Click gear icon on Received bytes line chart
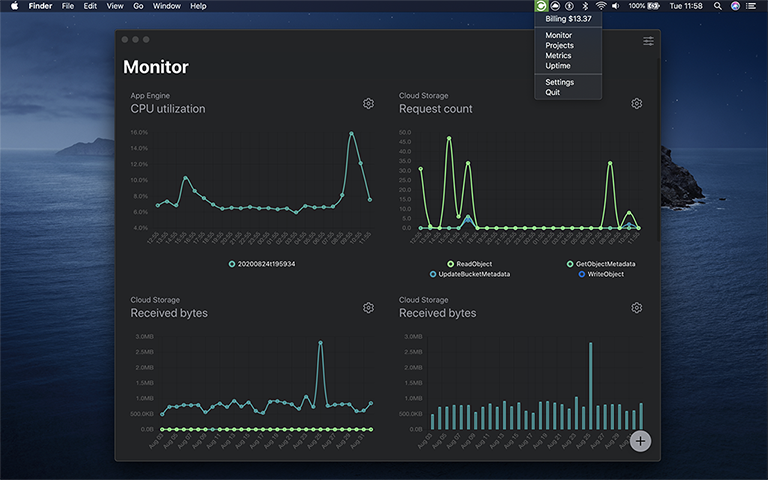Viewport: 768px width, 480px height. tap(368, 308)
